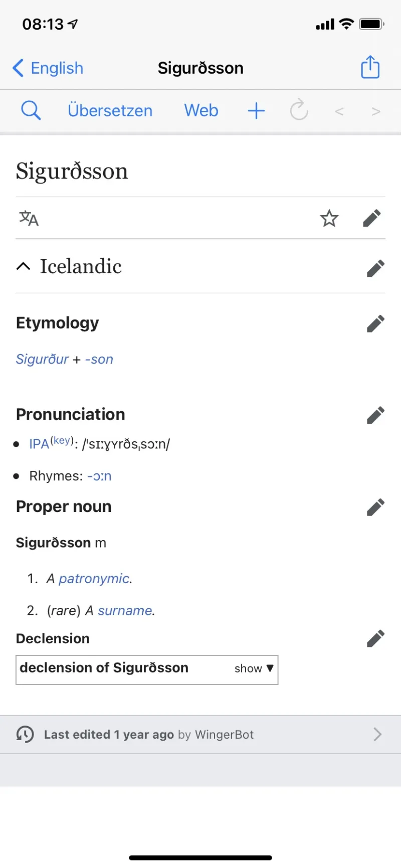The height and width of the screenshot is (868, 401).
Task: Open last edited history row
Action: pyautogui.click(x=200, y=735)
